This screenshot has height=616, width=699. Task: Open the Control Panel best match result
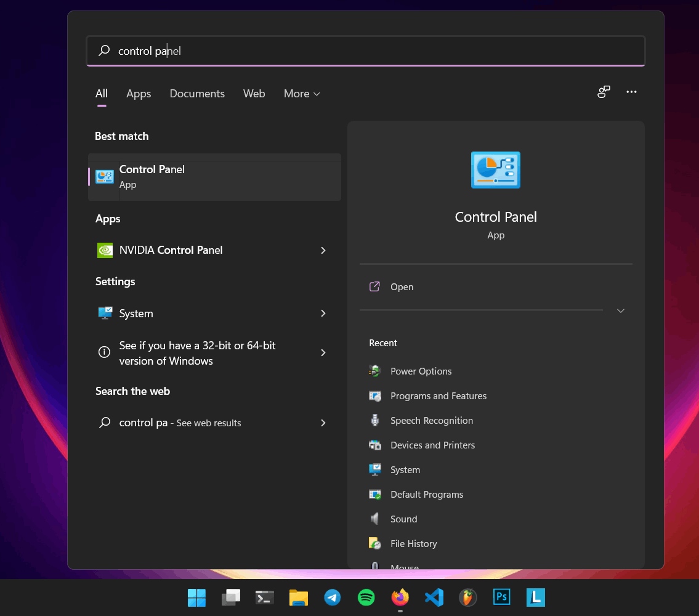click(214, 177)
